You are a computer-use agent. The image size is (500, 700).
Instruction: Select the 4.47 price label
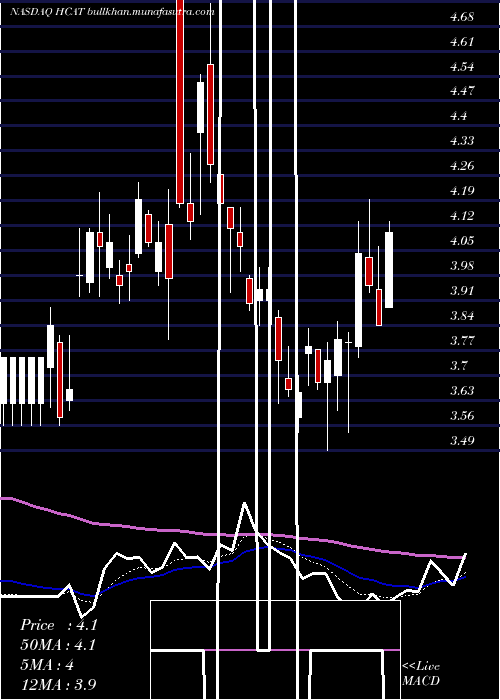462,91
